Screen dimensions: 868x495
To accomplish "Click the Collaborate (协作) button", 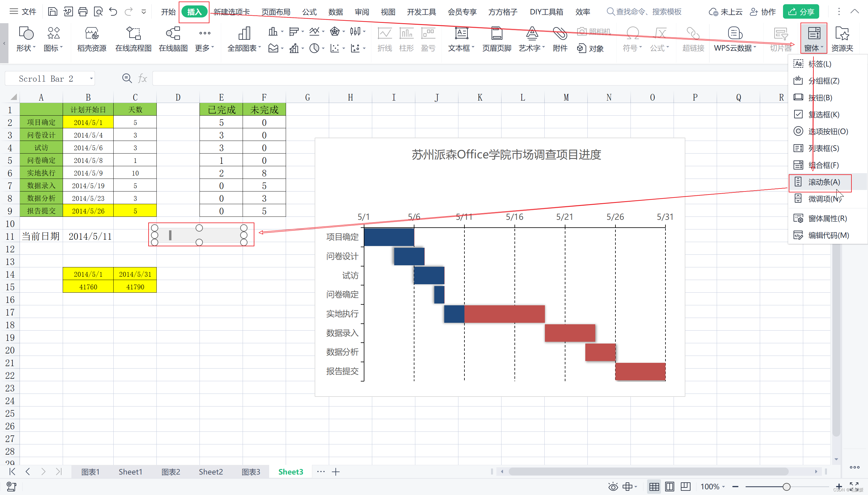I will click(x=763, y=12).
